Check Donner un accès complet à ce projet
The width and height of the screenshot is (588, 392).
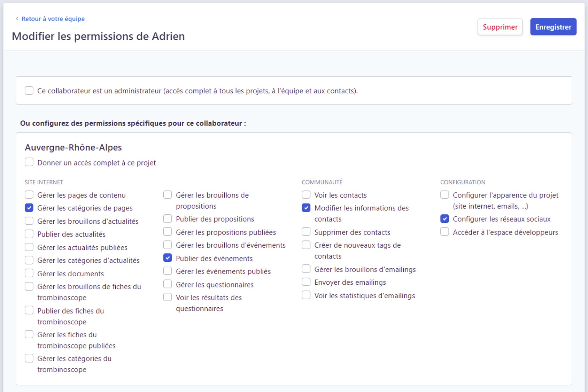(29, 162)
